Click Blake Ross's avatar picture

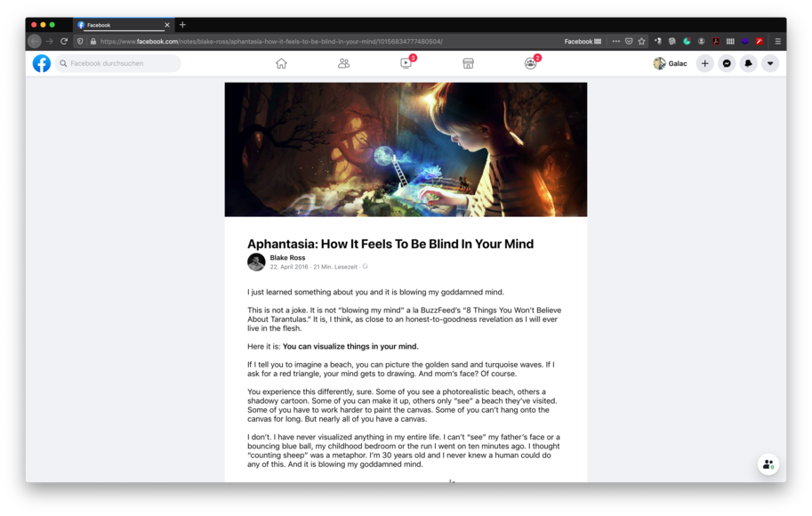256,262
